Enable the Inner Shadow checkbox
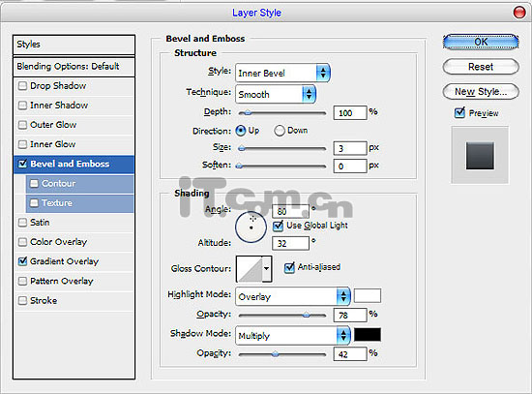532x394 pixels. click(x=22, y=106)
